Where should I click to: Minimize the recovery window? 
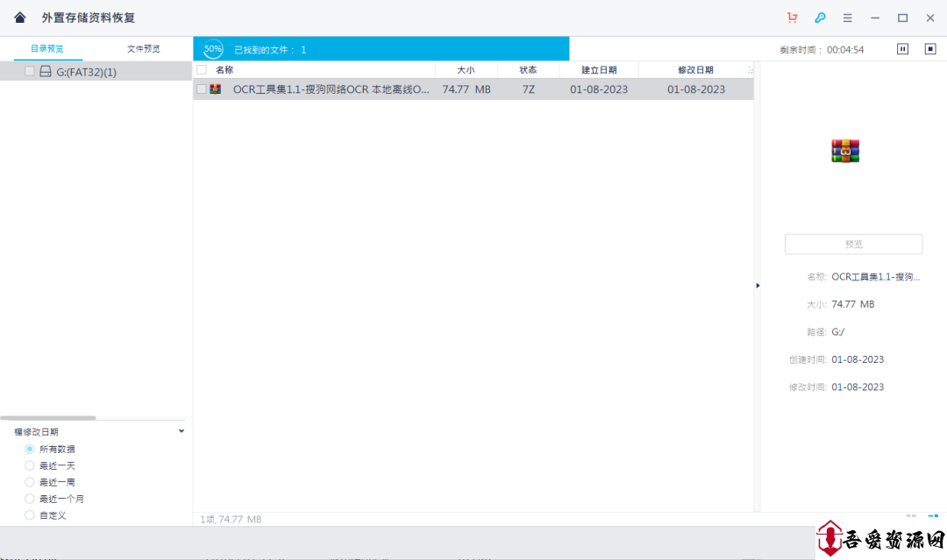[x=874, y=18]
